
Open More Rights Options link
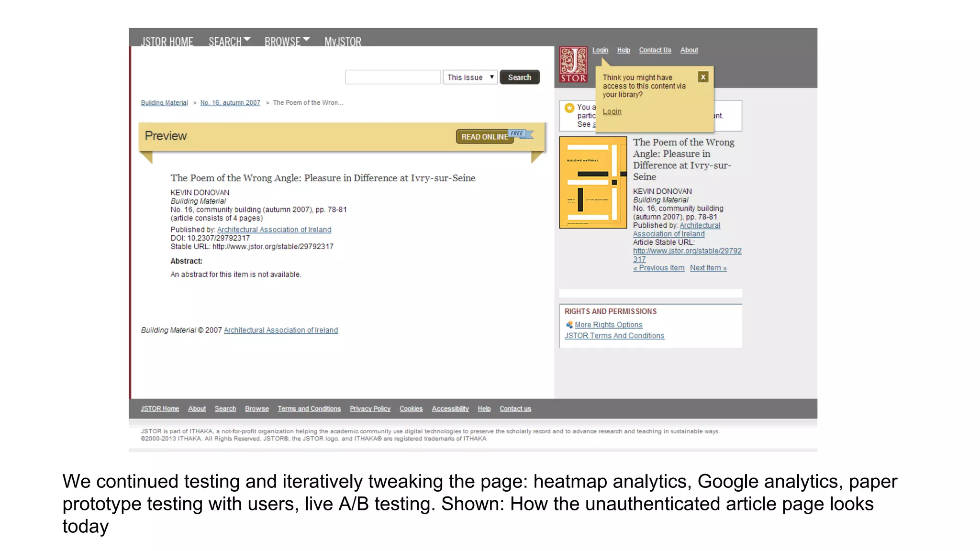(609, 325)
